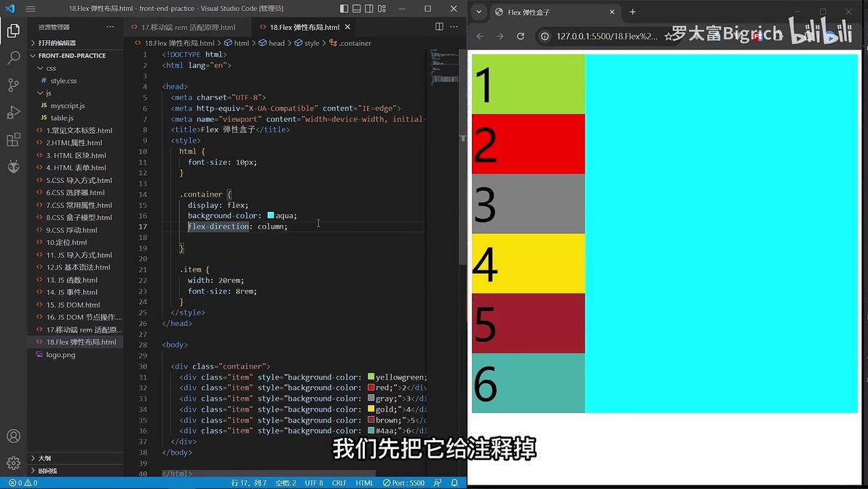Open the Run and Debug view
Screen dimensions: 868x489
[x=13, y=112]
